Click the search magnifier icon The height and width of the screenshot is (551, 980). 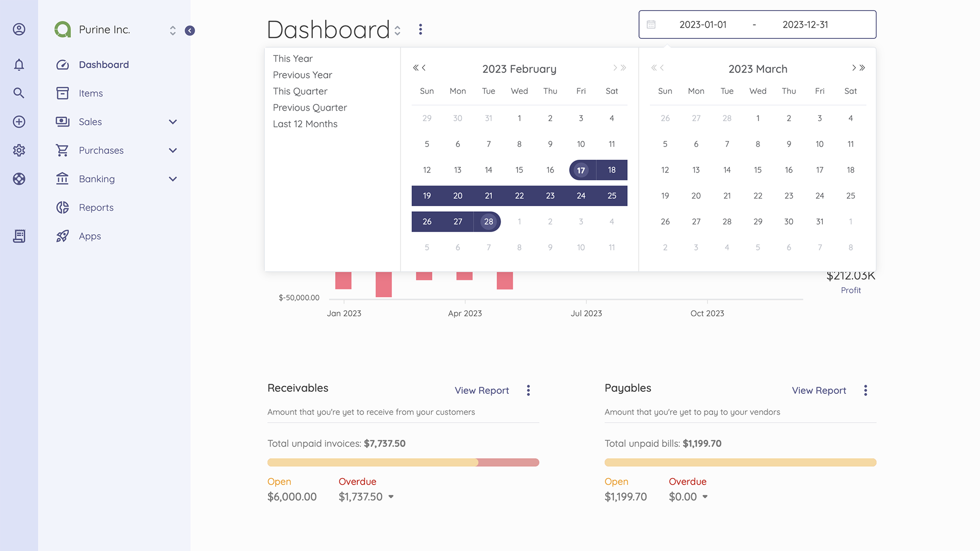point(19,93)
